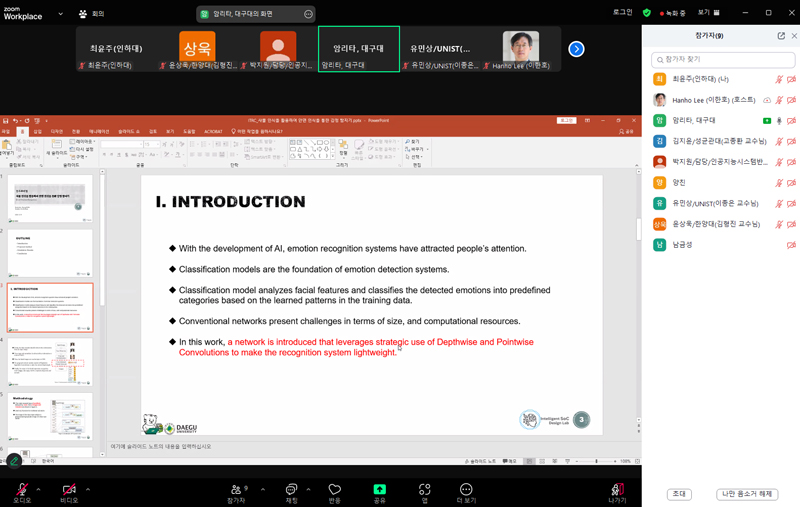The image size is (800, 507).
Task: Open the chat (채팅) icon
Action: 292,489
